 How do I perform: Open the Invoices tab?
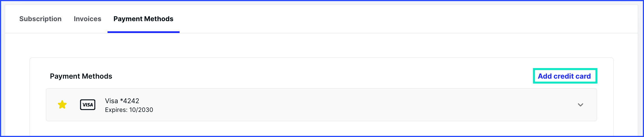[88, 19]
